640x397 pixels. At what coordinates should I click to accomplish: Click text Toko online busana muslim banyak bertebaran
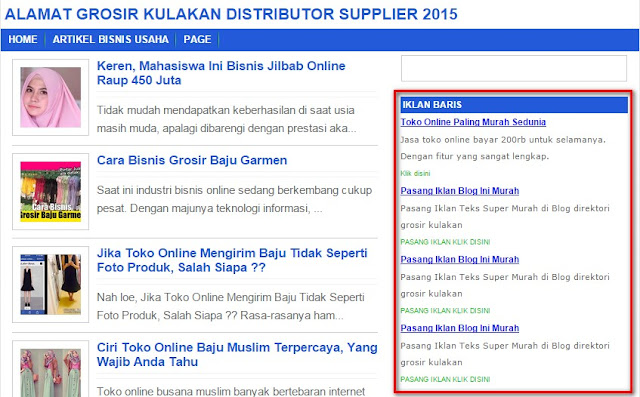click(231, 391)
